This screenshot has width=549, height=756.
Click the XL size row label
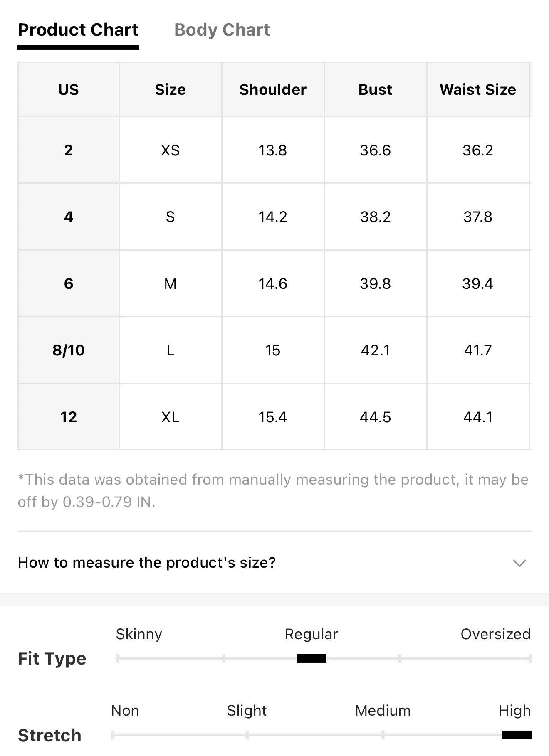pos(171,417)
